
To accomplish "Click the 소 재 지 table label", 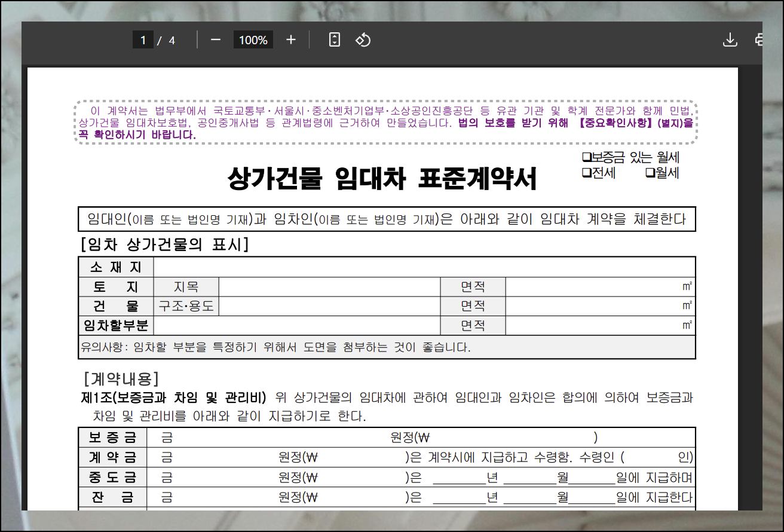I will [116, 267].
